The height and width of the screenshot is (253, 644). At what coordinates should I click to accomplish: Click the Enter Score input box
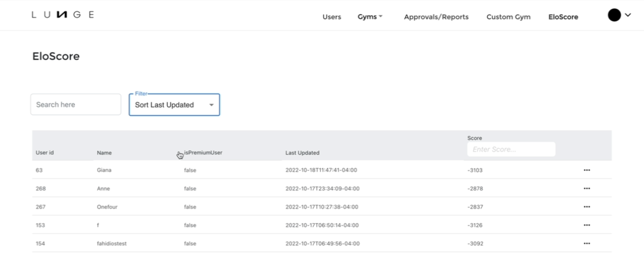511,149
